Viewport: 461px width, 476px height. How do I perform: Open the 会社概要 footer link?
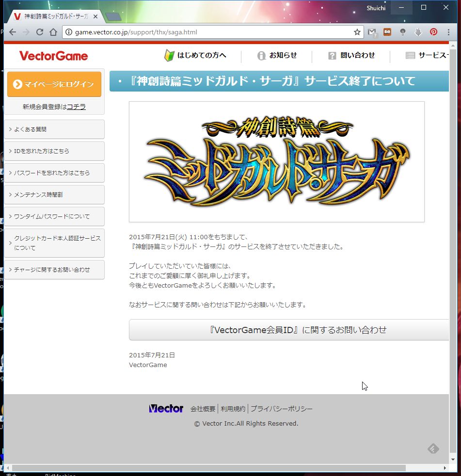coord(203,409)
